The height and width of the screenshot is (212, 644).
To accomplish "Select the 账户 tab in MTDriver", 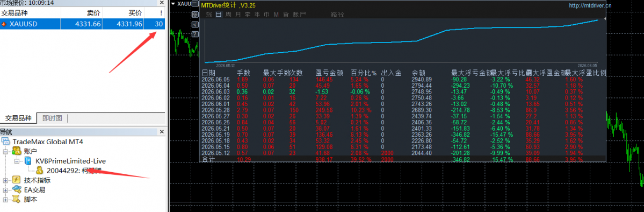I will point(299,15).
